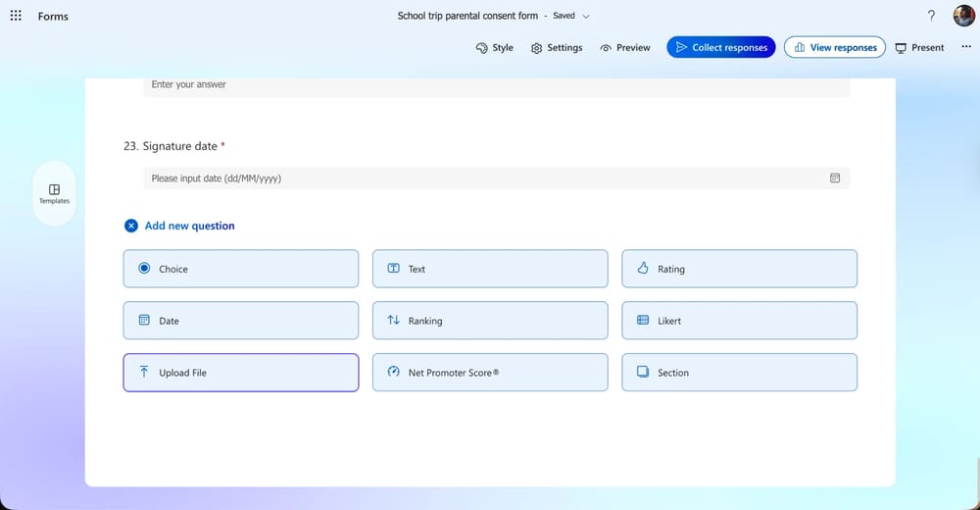Open Style theme options
This screenshot has width=980, height=510.
(494, 47)
